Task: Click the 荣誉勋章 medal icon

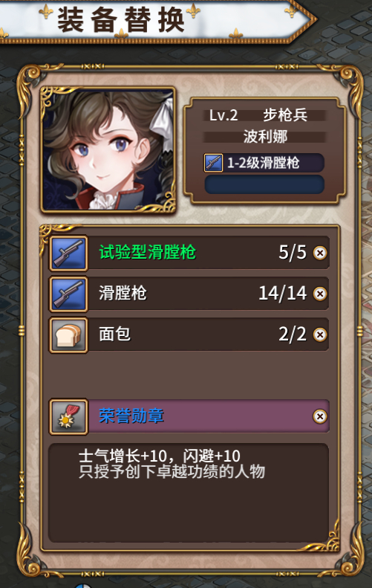Action: point(68,416)
